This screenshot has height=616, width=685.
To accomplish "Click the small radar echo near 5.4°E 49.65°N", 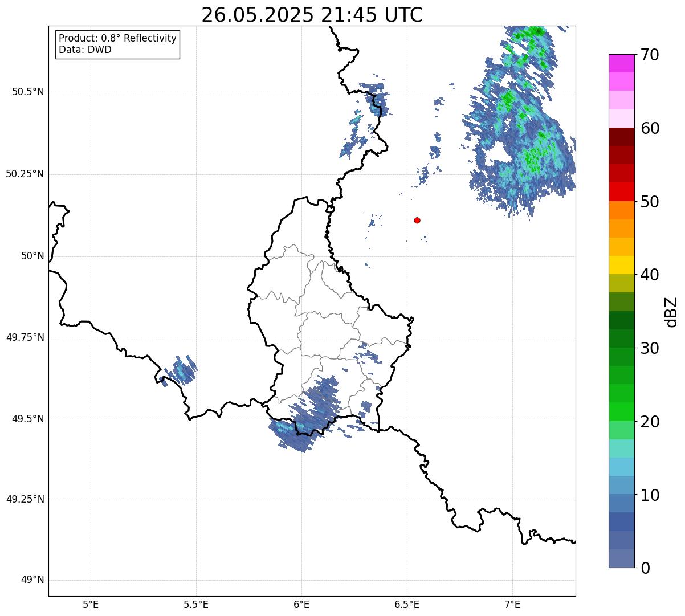I will point(180,370).
